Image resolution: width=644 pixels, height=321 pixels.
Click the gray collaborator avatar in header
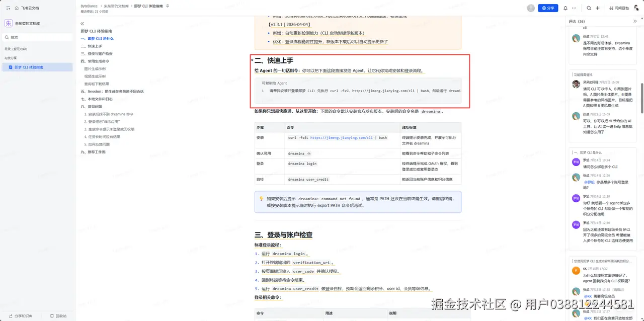point(531,8)
